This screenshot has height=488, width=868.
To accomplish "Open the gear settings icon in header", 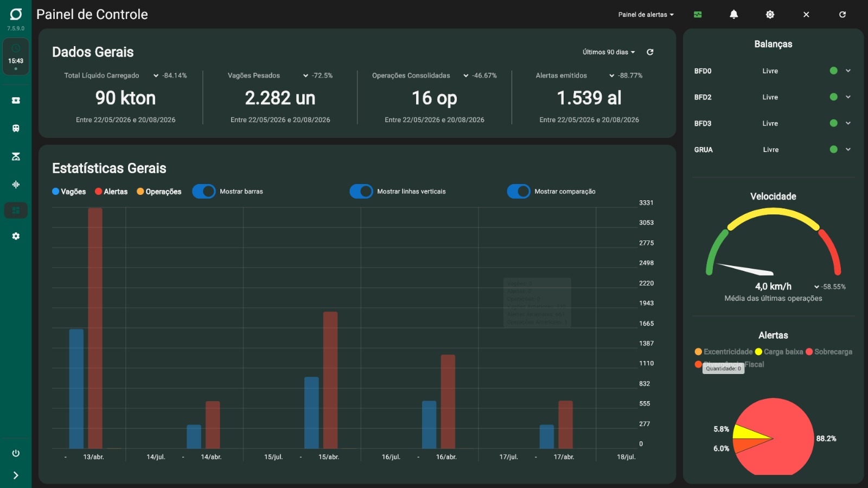I will tap(770, 15).
